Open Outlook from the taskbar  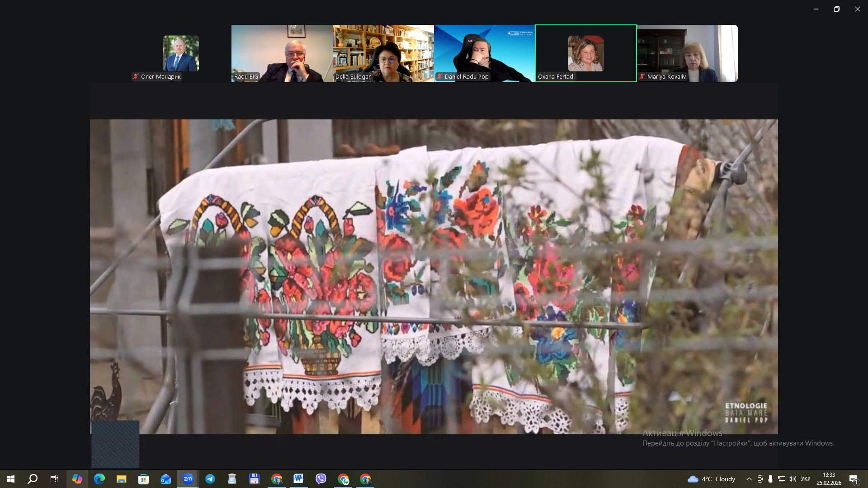click(x=166, y=479)
